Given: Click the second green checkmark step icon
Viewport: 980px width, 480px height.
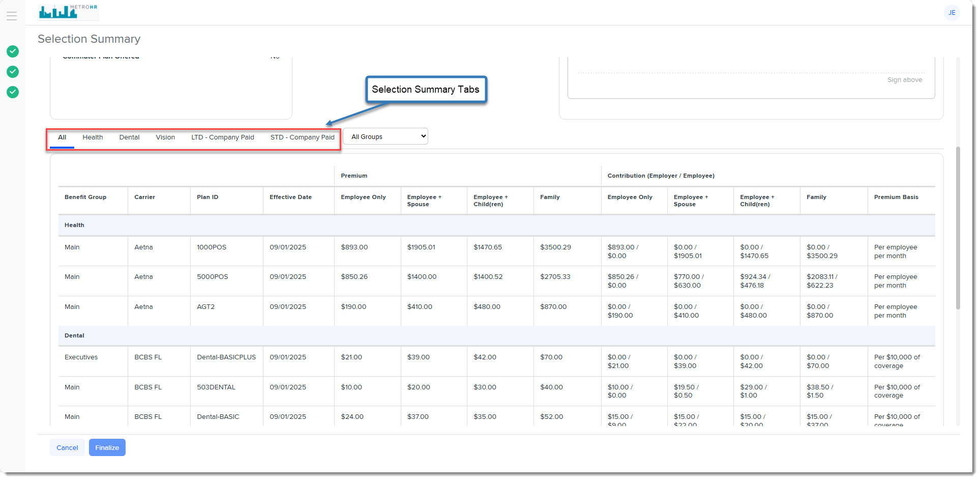Looking at the screenshot, I should pyautogui.click(x=13, y=72).
